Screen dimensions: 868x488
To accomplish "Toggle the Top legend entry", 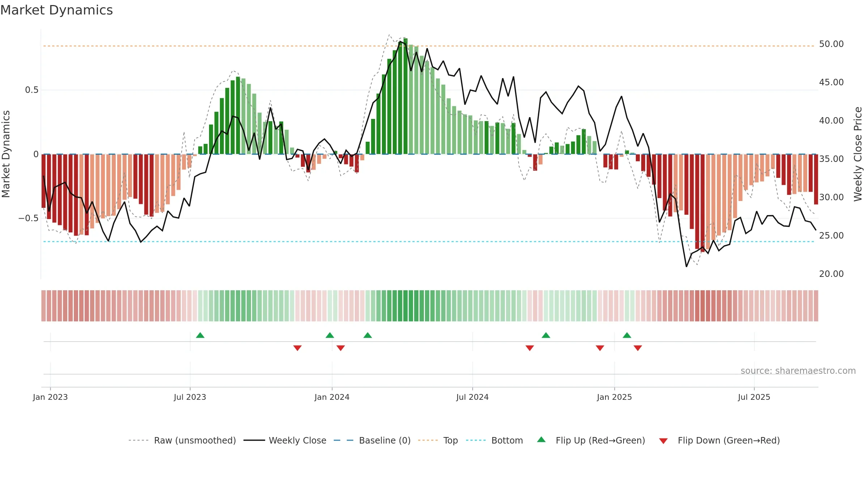I will (438, 440).
